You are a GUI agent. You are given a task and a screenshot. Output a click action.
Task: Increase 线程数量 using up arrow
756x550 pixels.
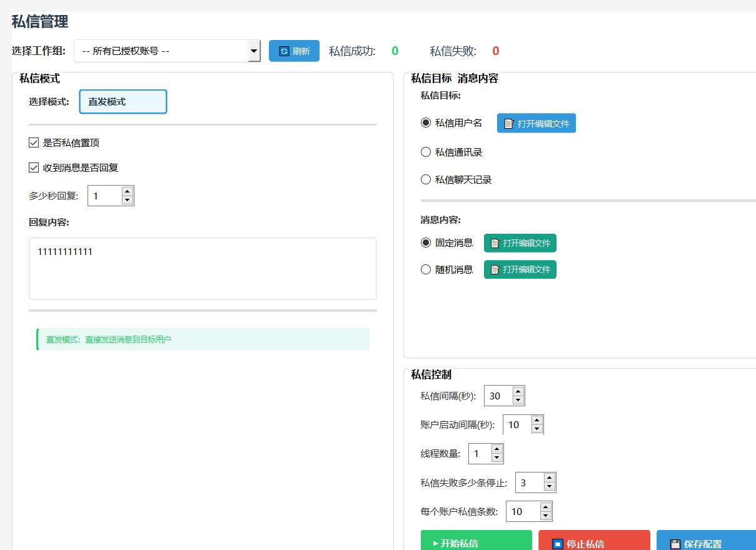pyautogui.click(x=496, y=449)
